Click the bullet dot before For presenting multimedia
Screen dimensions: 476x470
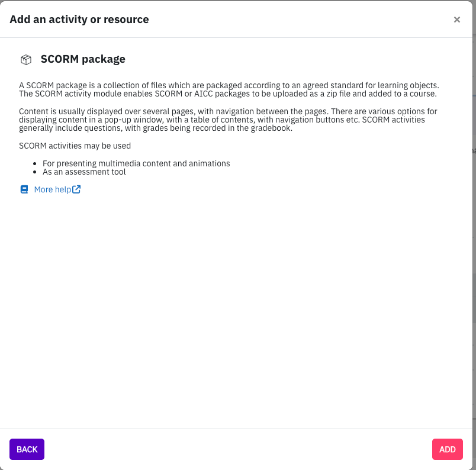pyautogui.click(x=34, y=164)
